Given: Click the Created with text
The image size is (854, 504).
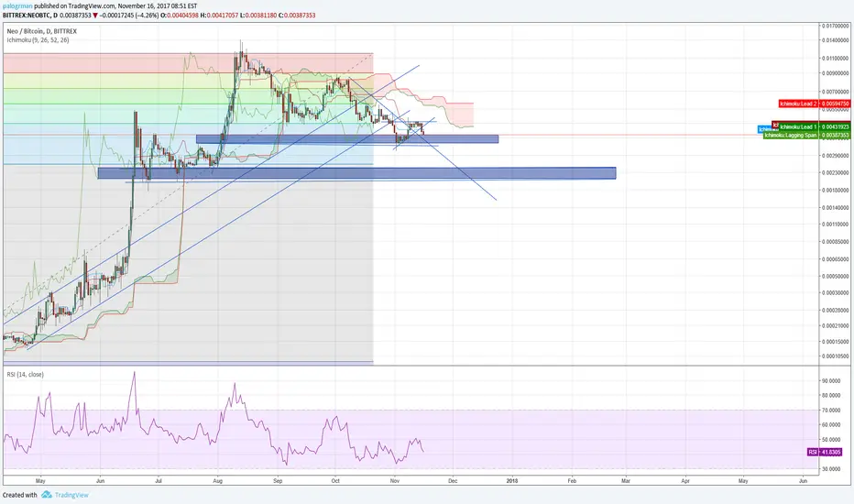Looking at the screenshot, I should [x=19, y=495].
